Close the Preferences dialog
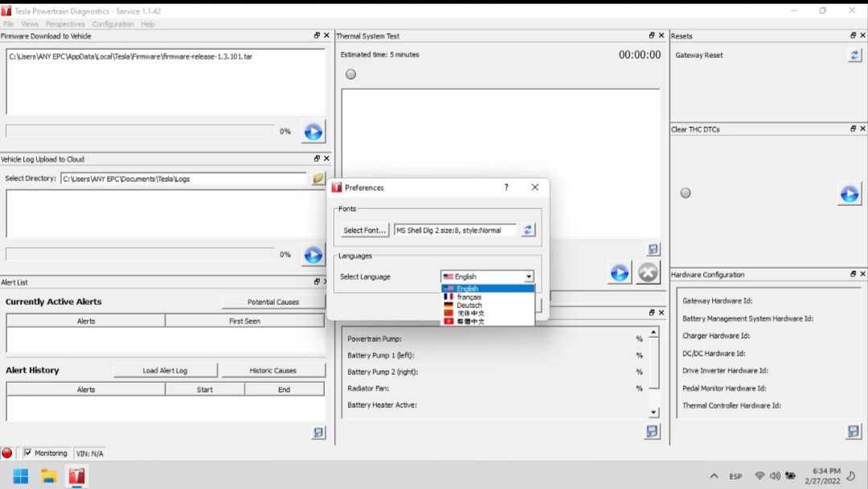The image size is (868, 489). click(x=534, y=187)
